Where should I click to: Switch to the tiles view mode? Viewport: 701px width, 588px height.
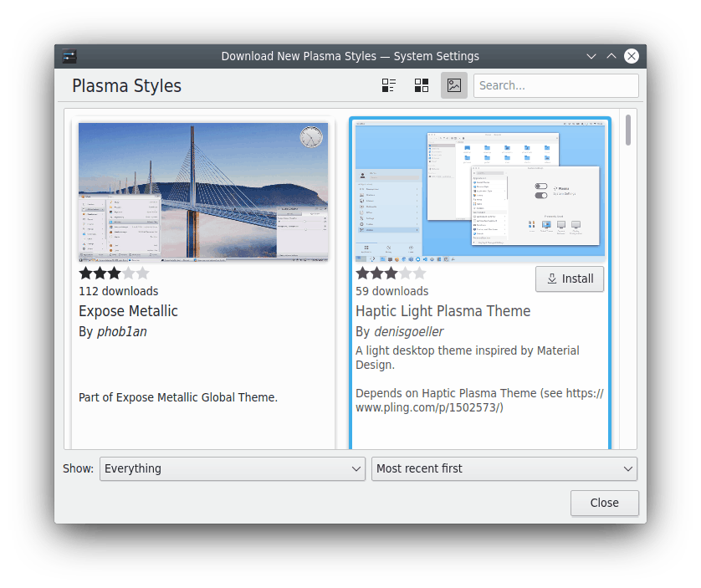pyautogui.click(x=422, y=85)
